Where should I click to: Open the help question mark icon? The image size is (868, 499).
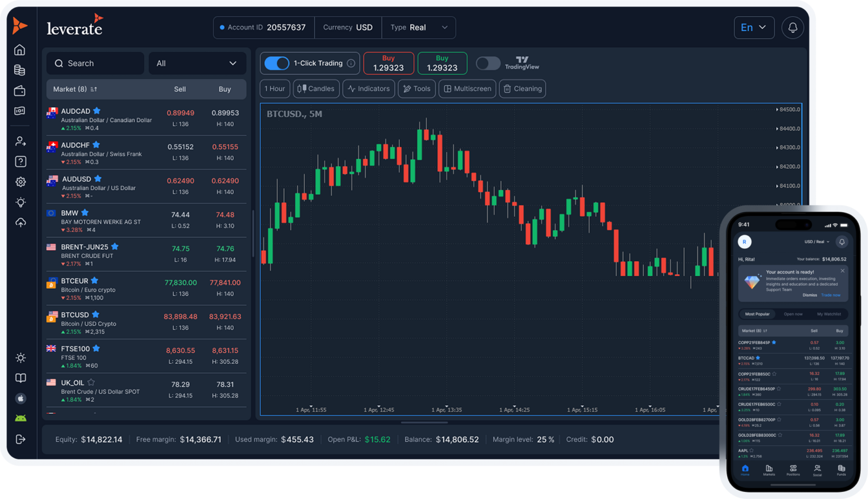point(20,161)
